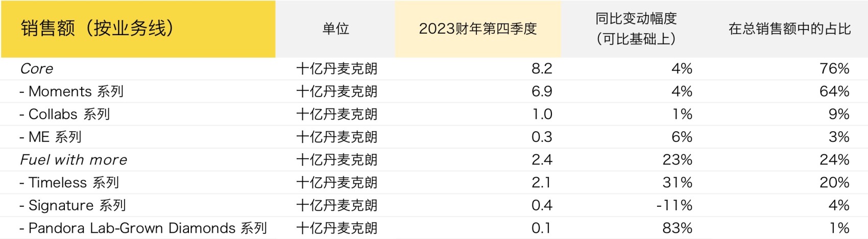Click the 8.2 value in Core row

(542, 68)
